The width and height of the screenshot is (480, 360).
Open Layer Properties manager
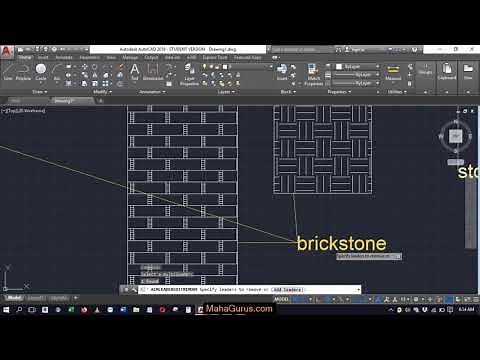coord(189,75)
